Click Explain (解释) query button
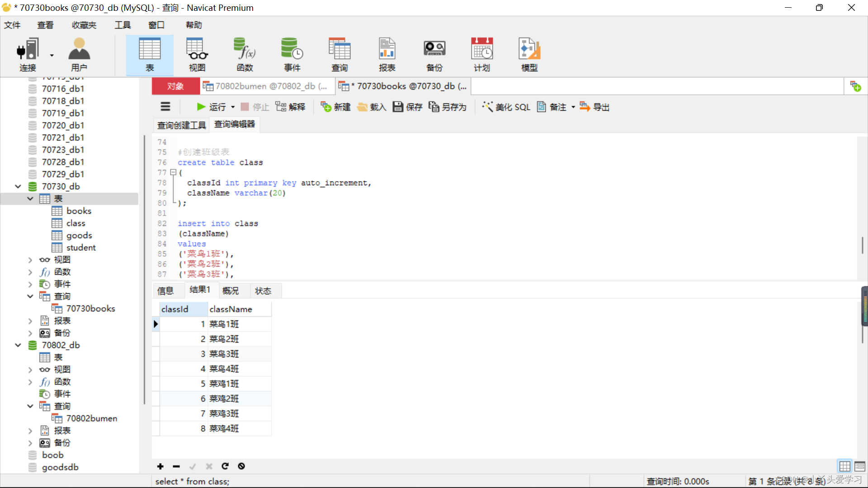This screenshot has width=868, height=488. click(290, 107)
